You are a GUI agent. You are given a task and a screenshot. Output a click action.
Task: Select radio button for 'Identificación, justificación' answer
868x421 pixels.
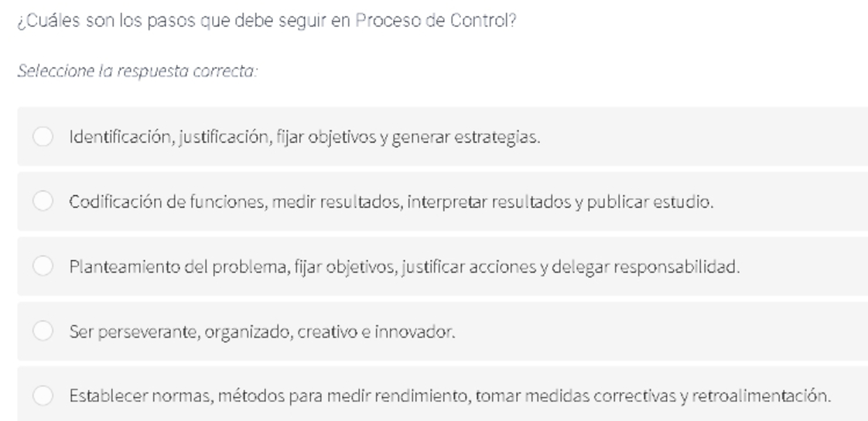(43, 136)
